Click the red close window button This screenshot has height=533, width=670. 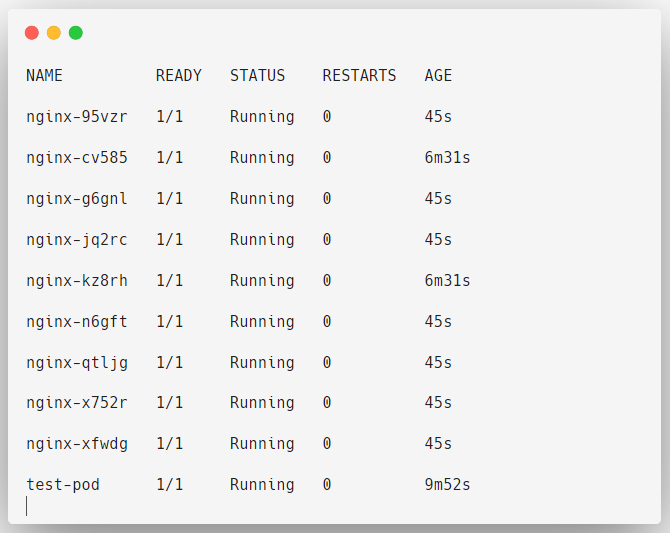(32, 33)
